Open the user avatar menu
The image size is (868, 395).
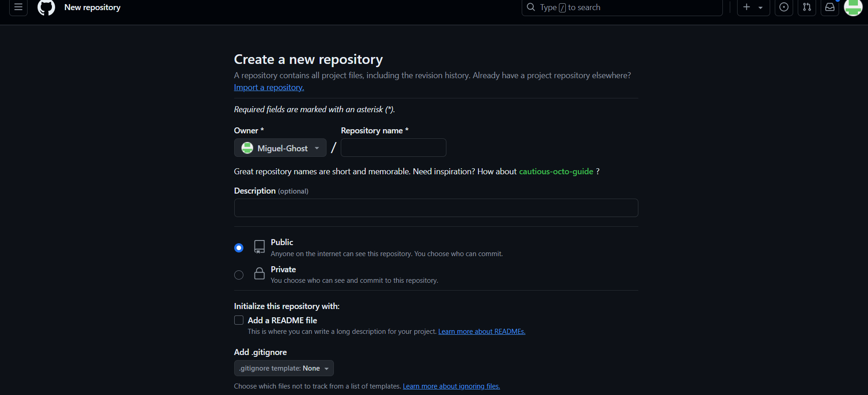(853, 7)
